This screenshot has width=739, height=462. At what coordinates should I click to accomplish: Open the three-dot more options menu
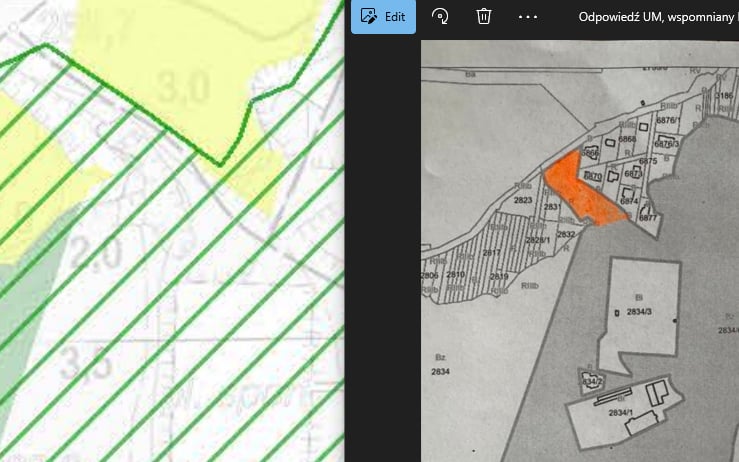(528, 17)
